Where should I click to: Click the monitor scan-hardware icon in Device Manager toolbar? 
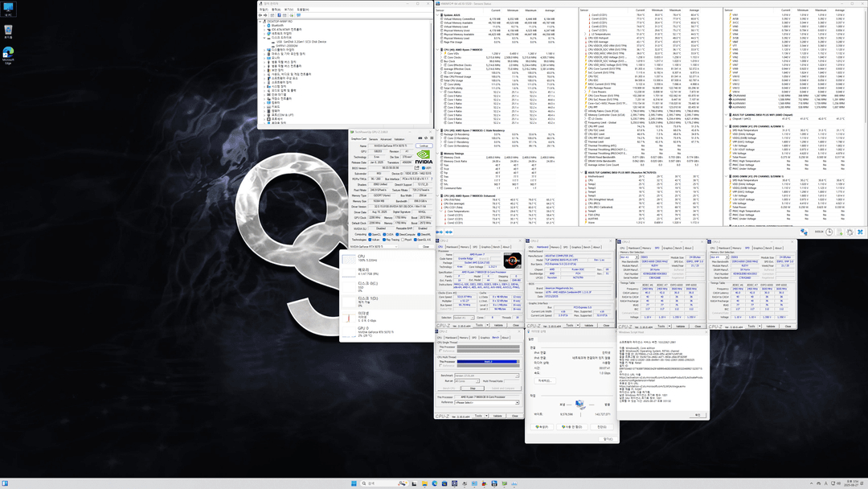pos(298,15)
